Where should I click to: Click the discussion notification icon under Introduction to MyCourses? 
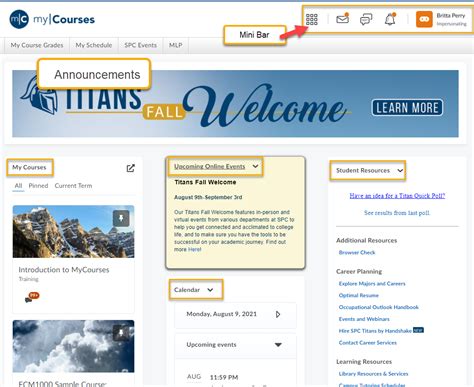pyautogui.click(x=32, y=297)
